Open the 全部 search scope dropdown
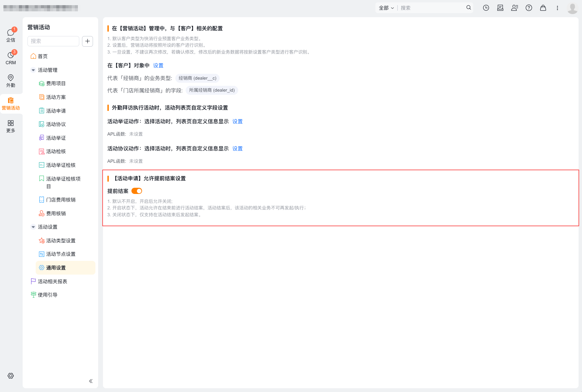This screenshot has width=582, height=392. (386, 8)
